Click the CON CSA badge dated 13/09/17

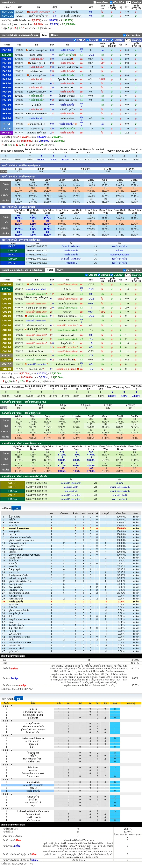[x=7, y=16]
